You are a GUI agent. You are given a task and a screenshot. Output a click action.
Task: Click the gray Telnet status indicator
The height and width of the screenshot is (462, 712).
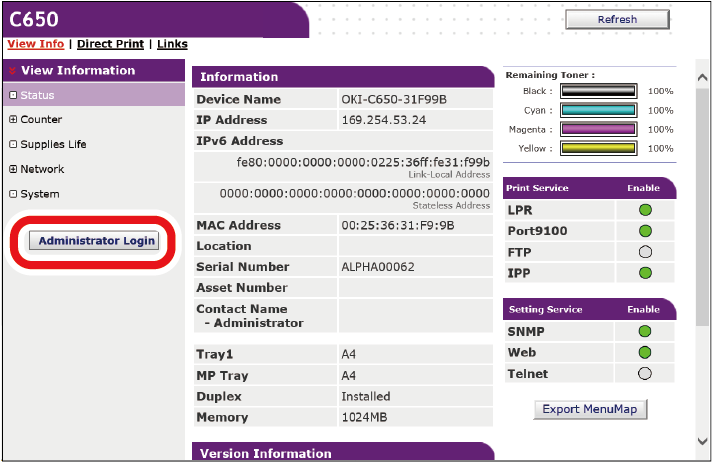(x=644, y=374)
